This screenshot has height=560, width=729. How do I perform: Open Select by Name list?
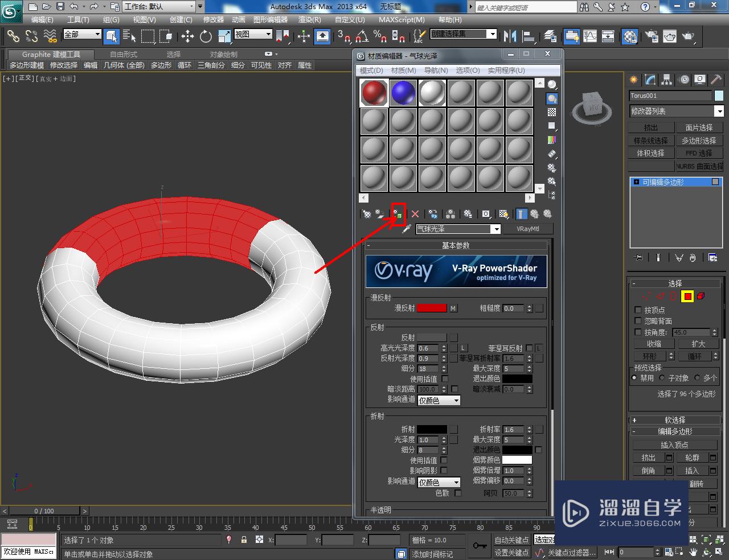tap(129, 36)
